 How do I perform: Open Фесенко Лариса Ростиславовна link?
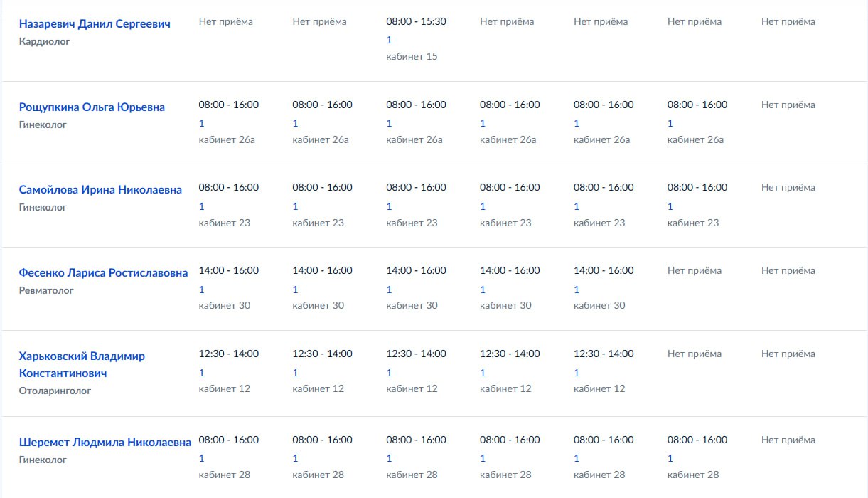(104, 273)
